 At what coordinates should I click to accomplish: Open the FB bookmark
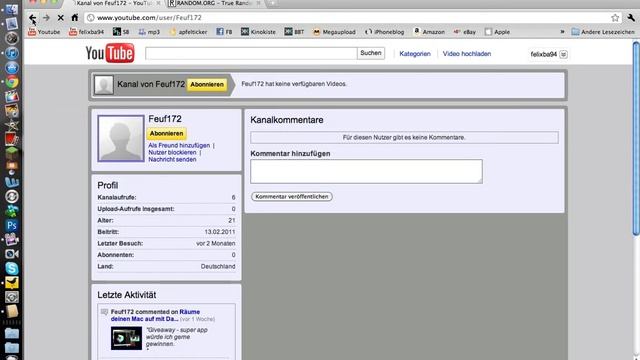pyautogui.click(x=224, y=32)
